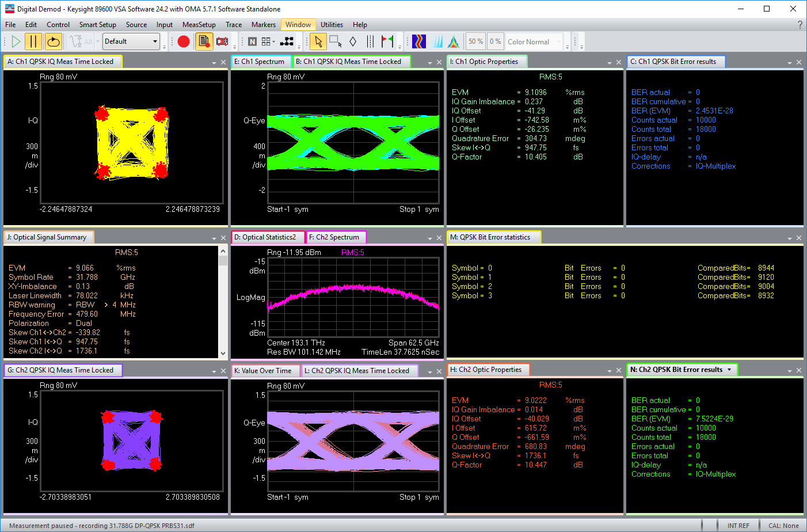Screen dimensions: 807x532
Task: Open the trace grid layout dropdown
Action: point(268,41)
